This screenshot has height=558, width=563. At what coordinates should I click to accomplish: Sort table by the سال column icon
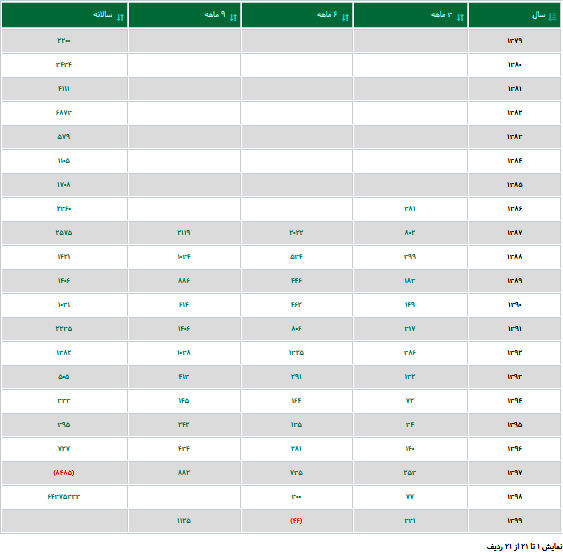coord(552,17)
